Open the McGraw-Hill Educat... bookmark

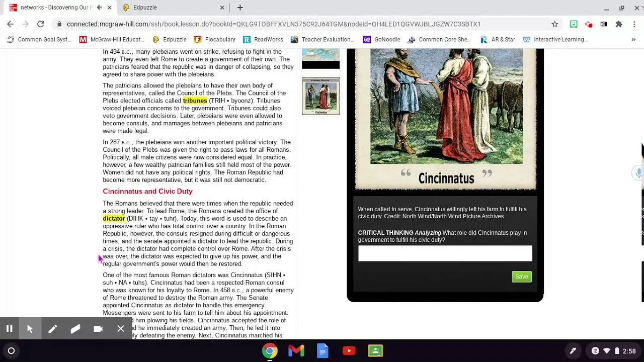pyautogui.click(x=112, y=39)
